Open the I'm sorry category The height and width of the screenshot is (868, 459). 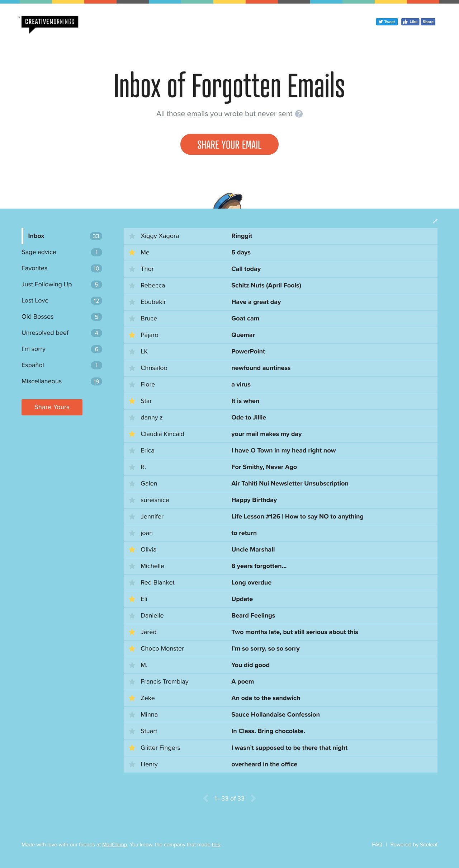click(x=62, y=349)
